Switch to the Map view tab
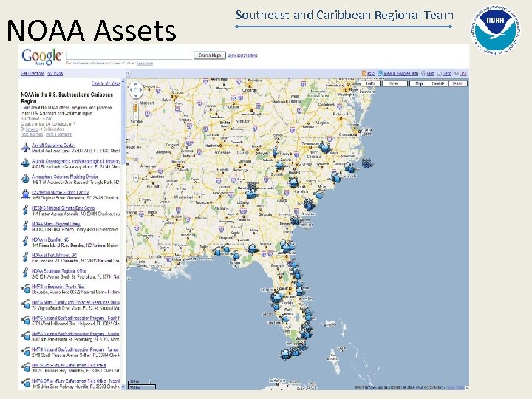 click(419, 83)
